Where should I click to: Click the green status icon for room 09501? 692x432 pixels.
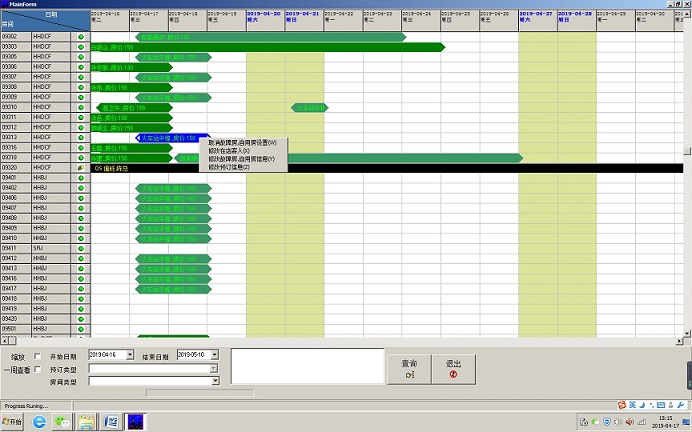(81, 329)
